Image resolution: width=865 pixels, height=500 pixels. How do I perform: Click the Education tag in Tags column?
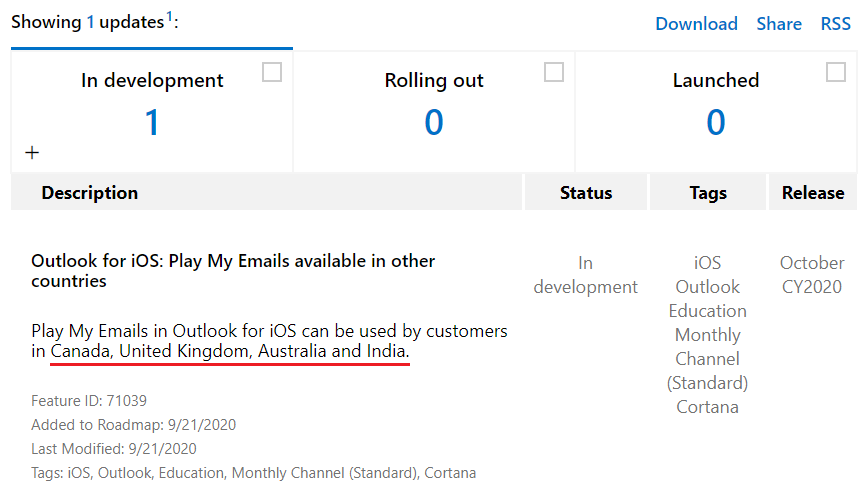(707, 311)
